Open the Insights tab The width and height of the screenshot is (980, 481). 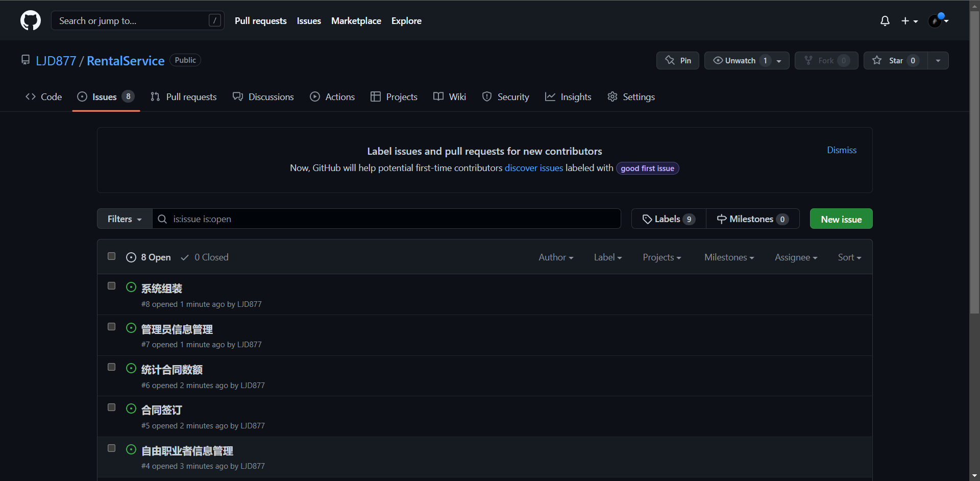pos(568,97)
